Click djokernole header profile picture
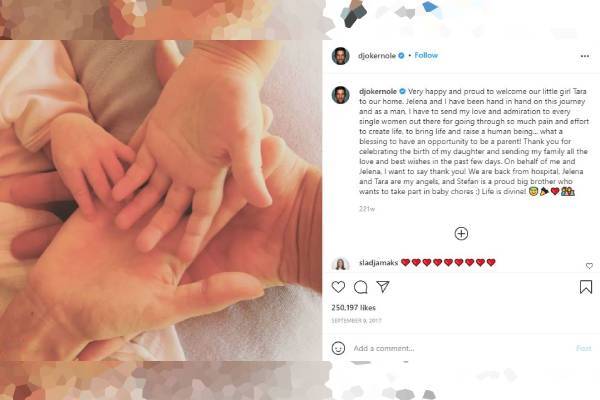The height and width of the screenshot is (400, 600). [340, 56]
